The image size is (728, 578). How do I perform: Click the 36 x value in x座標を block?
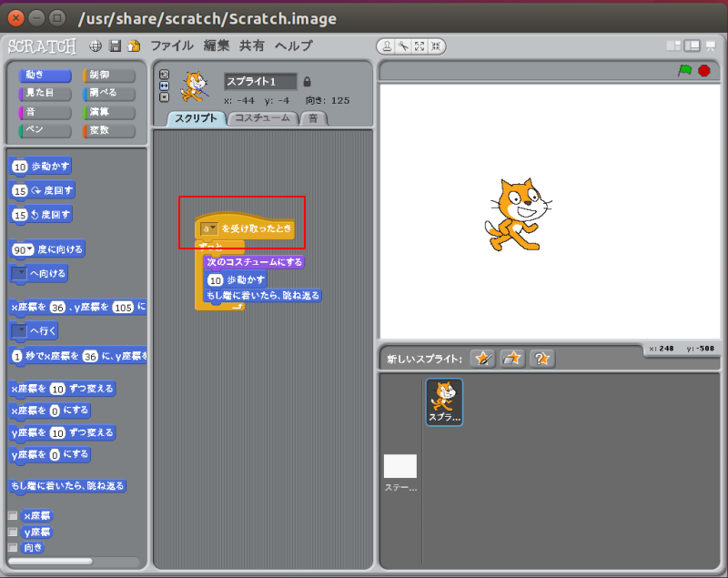(57, 308)
